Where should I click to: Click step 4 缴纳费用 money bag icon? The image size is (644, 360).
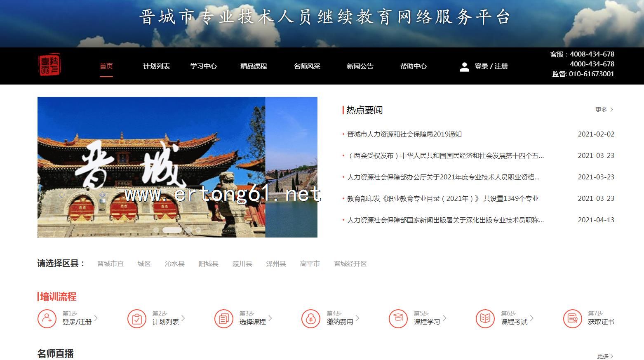311,319
